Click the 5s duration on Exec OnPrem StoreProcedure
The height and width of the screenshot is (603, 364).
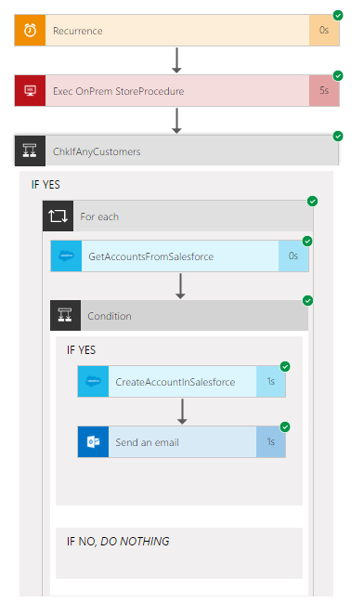pos(324,91)
